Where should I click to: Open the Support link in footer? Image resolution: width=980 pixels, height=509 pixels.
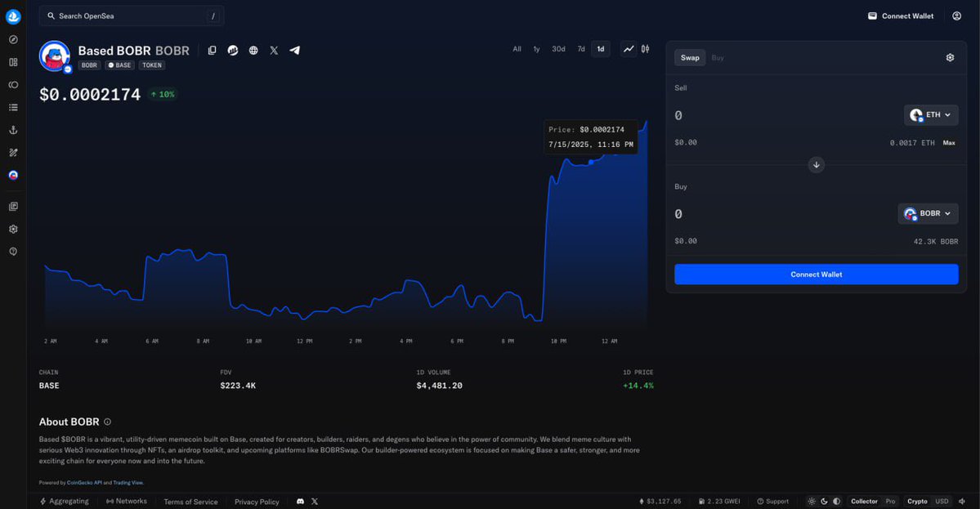pyautogui.click(x=772, y=502)
